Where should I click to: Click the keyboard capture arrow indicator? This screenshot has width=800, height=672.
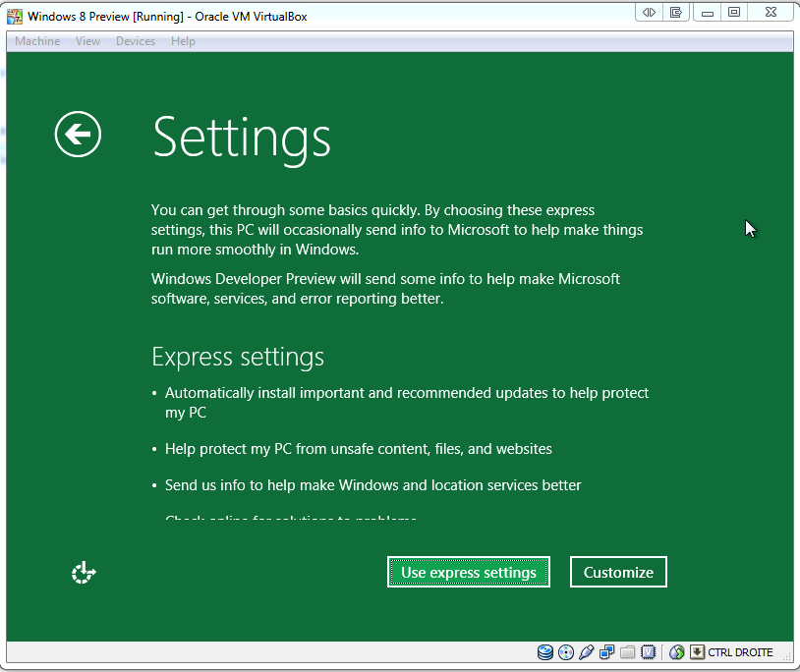click(x=696, y=652)
